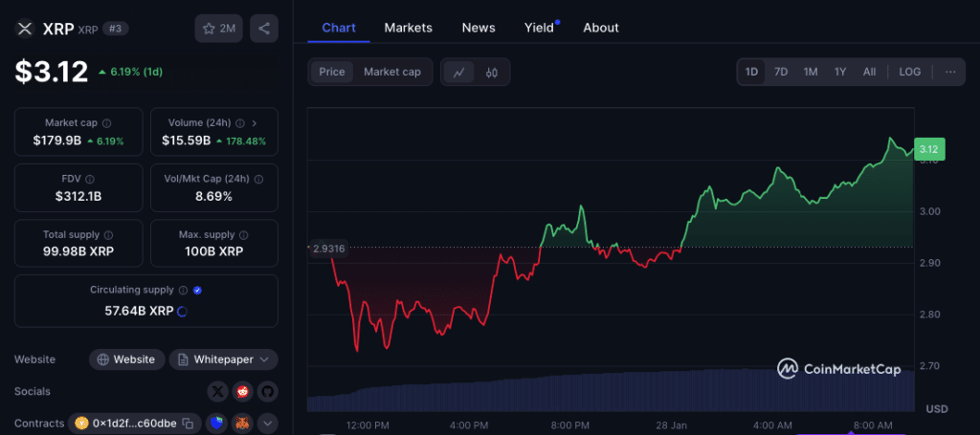Copy the contract address icon
Image resolution: width=980 pixels, height=435 pixels.
pyautogui.click(x=188, y=424)
